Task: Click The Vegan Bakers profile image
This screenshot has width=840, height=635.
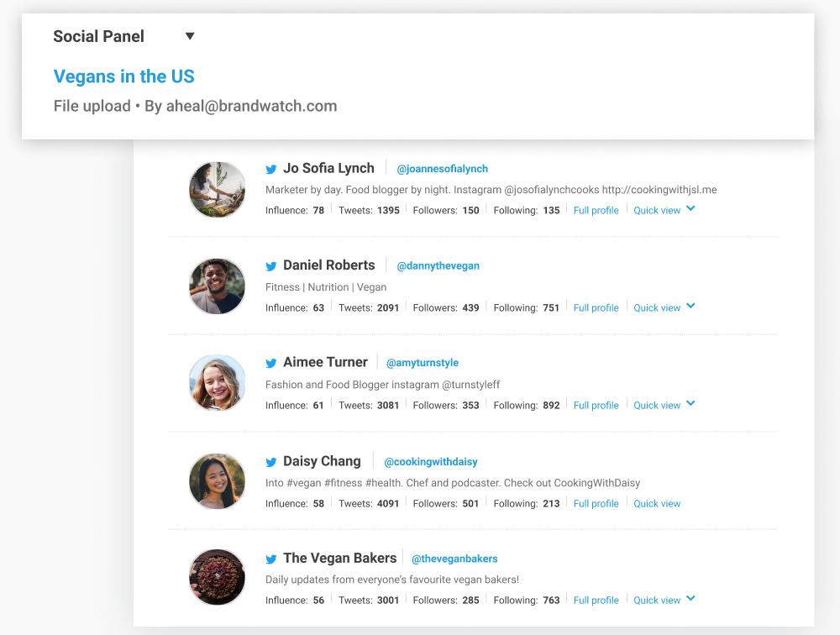Action: (x=218, y=577)
